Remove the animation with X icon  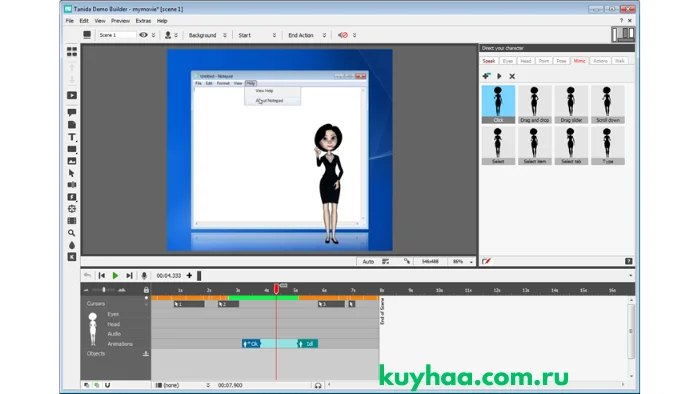coord(512,76)
